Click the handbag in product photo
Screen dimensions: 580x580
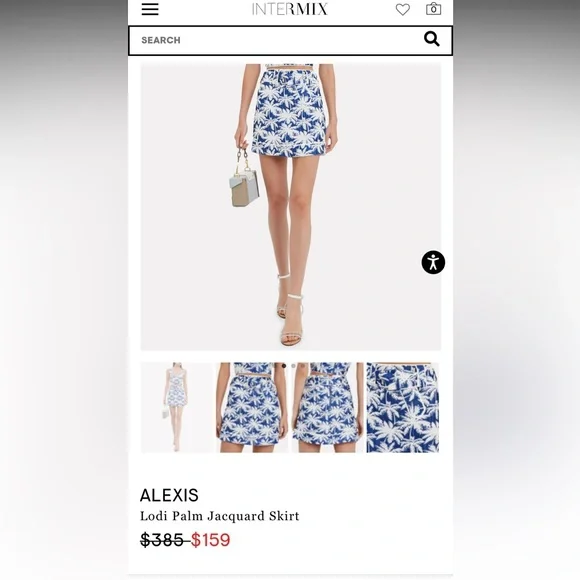pos(244,179)
